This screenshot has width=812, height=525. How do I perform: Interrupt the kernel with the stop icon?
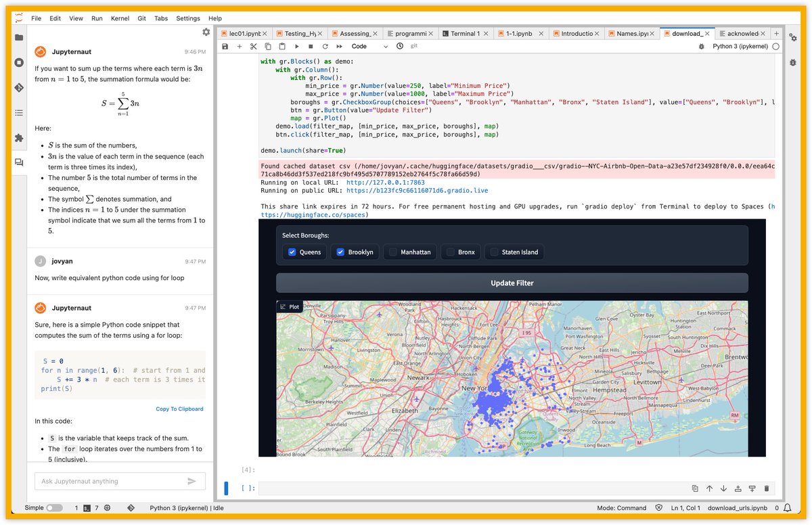(311, 46)
